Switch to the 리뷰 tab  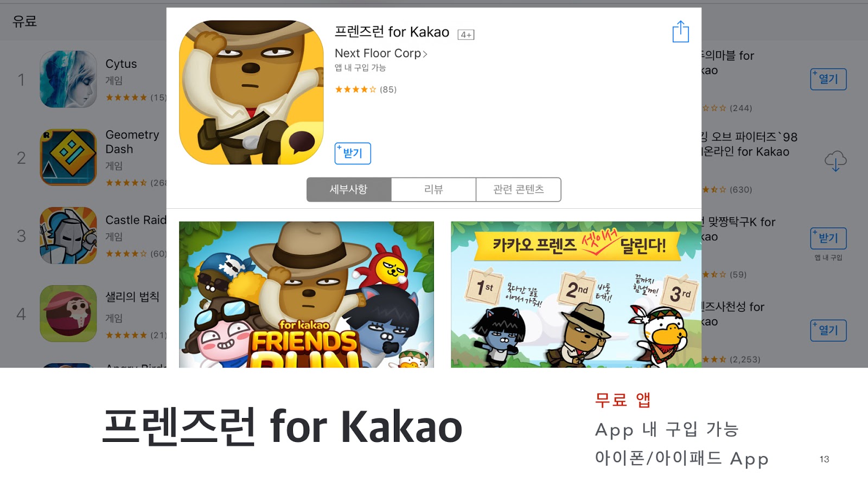point(433,189)
